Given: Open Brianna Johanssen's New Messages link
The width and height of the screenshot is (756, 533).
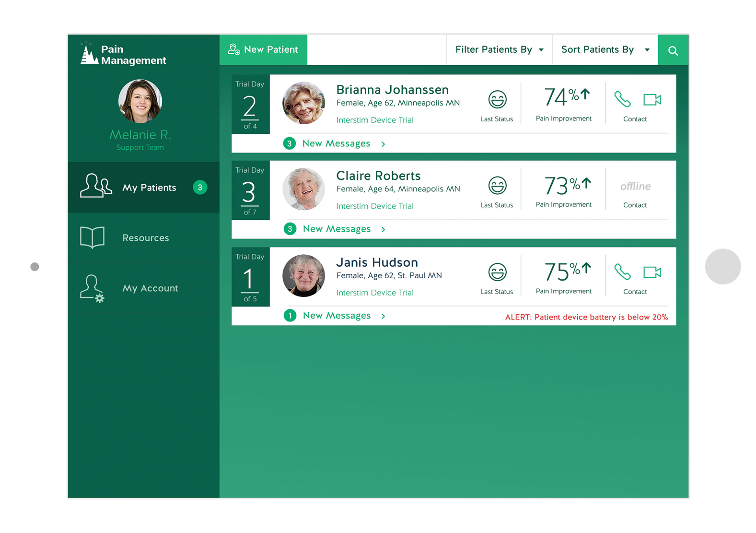Looking at the screenshot, I should (x=336, y=143).
